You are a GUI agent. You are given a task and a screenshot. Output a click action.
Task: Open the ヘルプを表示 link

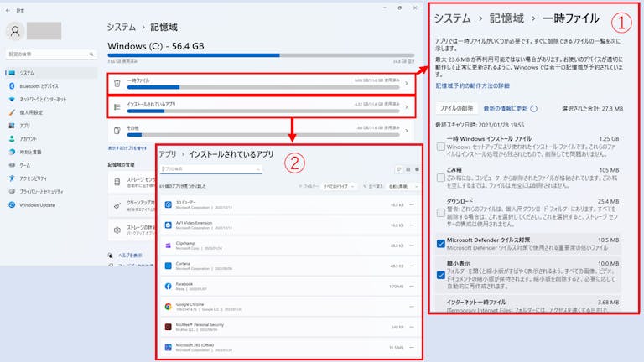tap(130, 256)
